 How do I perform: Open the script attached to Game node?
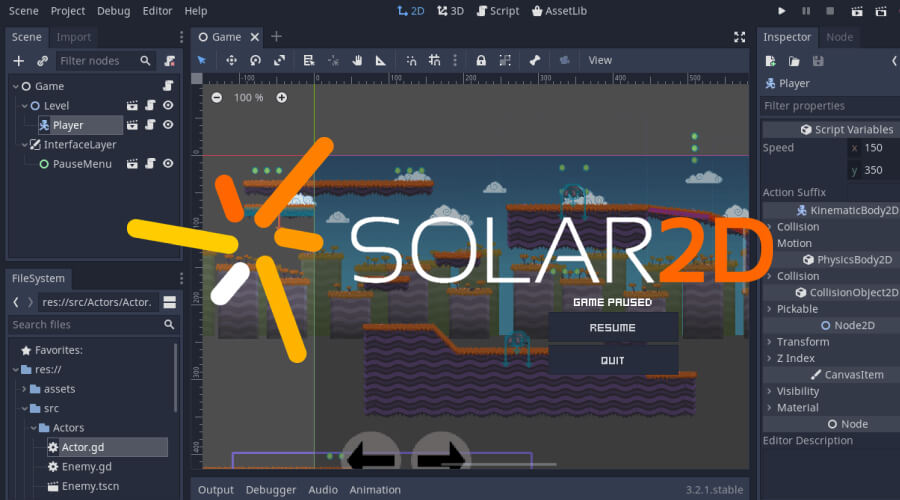pos(168,86)
